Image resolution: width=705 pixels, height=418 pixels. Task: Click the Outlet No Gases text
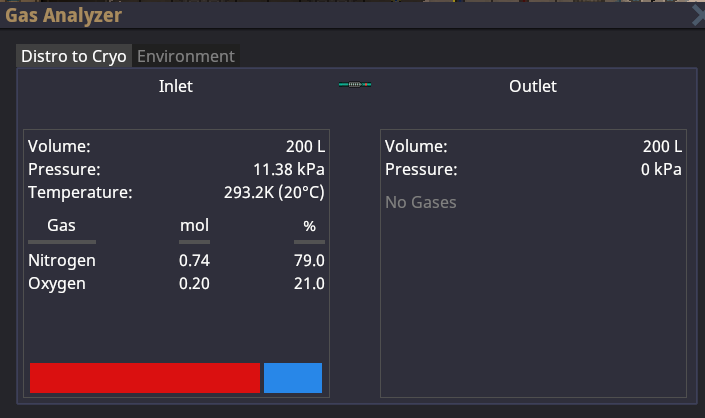tap(420, 202)
